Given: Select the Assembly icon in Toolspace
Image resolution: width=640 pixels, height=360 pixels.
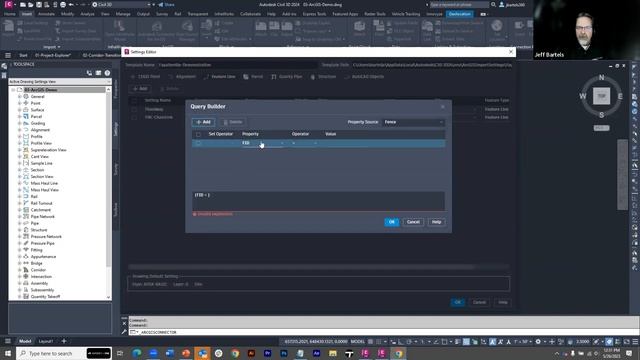Looking at the screenshot, I should (26, 283).
